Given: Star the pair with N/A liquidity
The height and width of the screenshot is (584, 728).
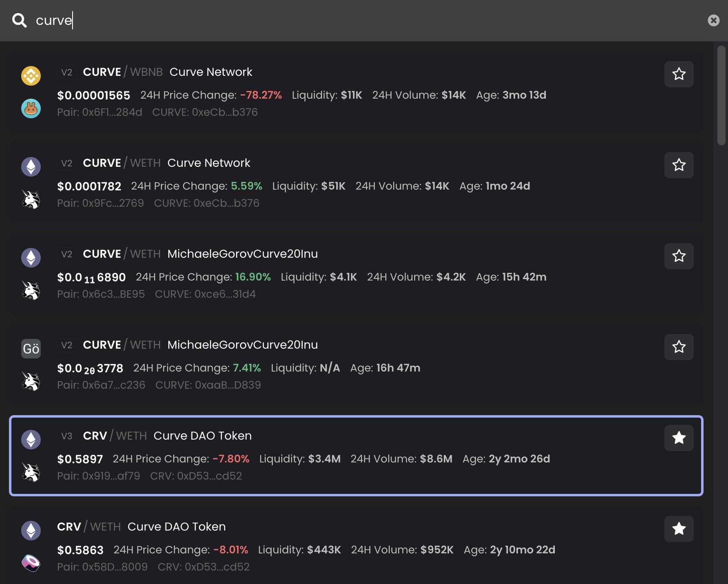Looking at the screenshot, I should (679, 347).
